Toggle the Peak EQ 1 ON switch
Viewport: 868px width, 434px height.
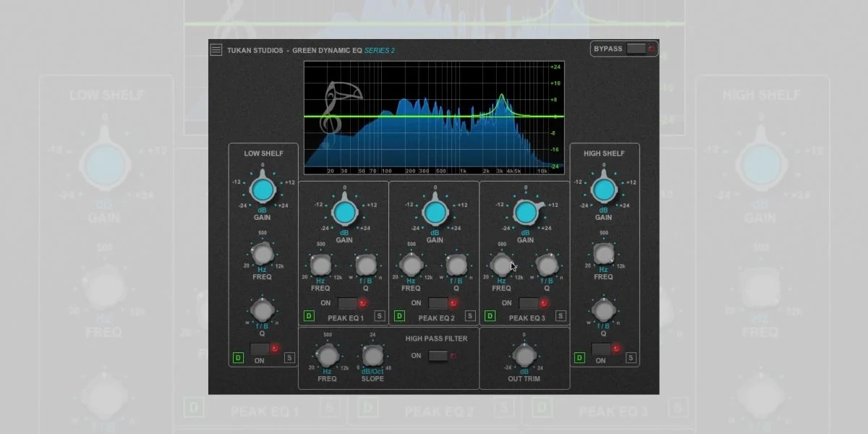coord(347,303)
